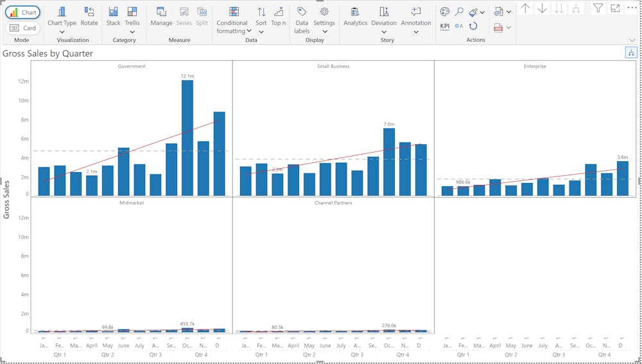Click the Split measure icon
Viewport: 642px width, 364px height.
[x=202, y=12]
